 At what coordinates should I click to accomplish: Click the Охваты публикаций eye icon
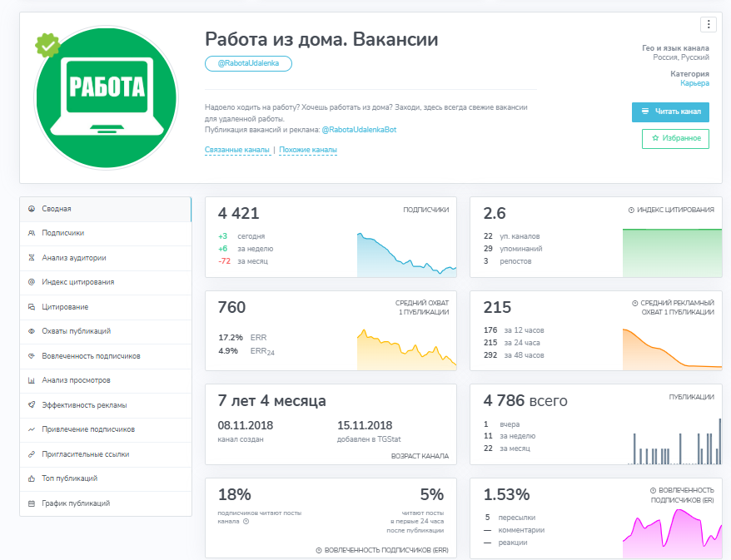[32, 331]
